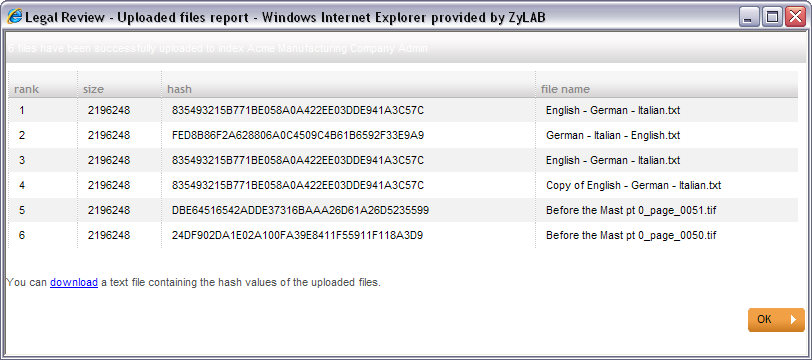This screenshot has height=360, width=812.
Task: Click the size value in row 6
Action: click(x=109, y=236)
